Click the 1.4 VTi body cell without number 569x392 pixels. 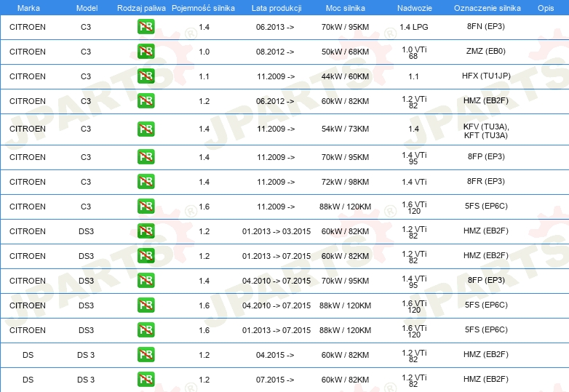coord(414,182)
